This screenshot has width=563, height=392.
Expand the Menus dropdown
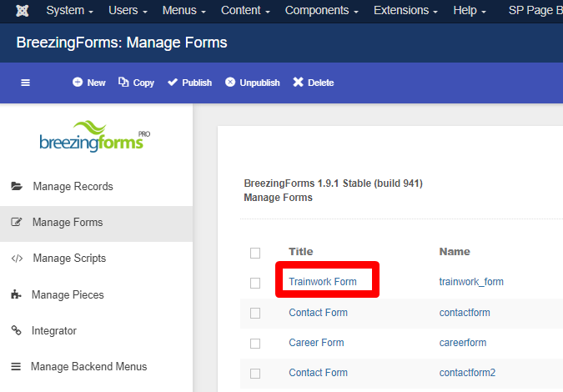coord(183,10)
